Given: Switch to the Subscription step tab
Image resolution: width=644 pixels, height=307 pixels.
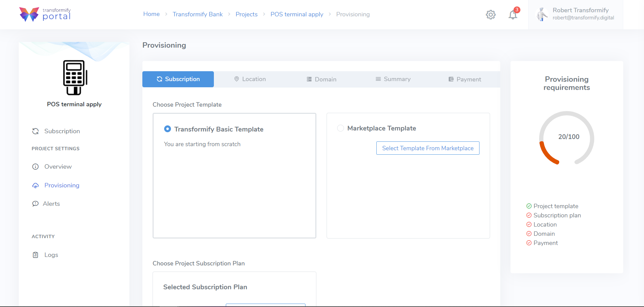Looking at the screenshot, I should [178, 79].
